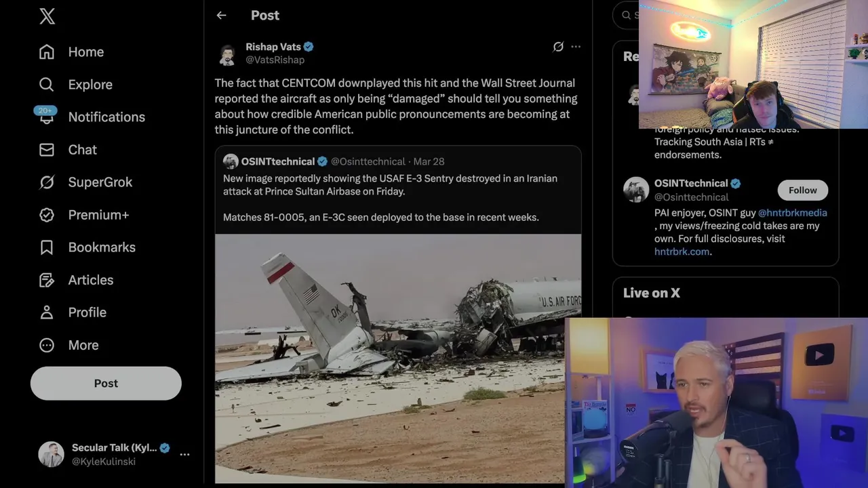Open the Notifications bell icon
The image size is (868, 488).
47,117
